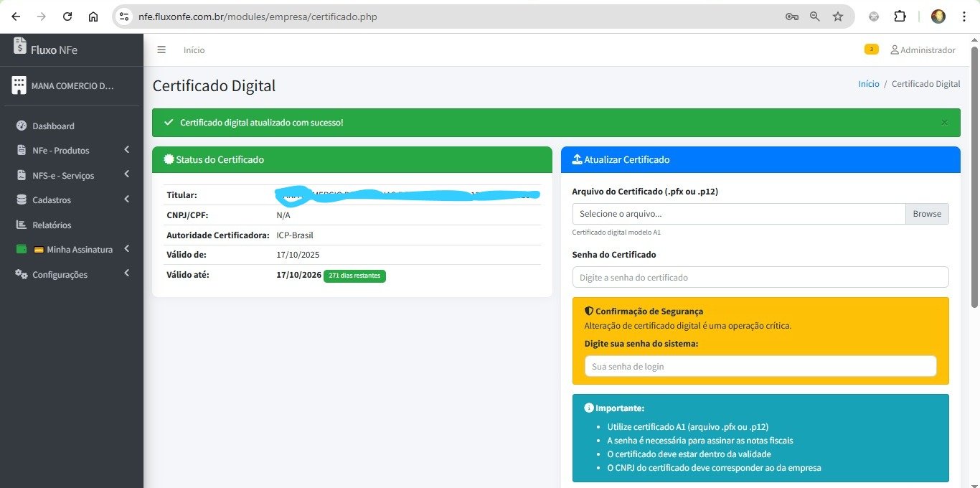Click the MANA COMERCIO company building icon

[19, 84]
